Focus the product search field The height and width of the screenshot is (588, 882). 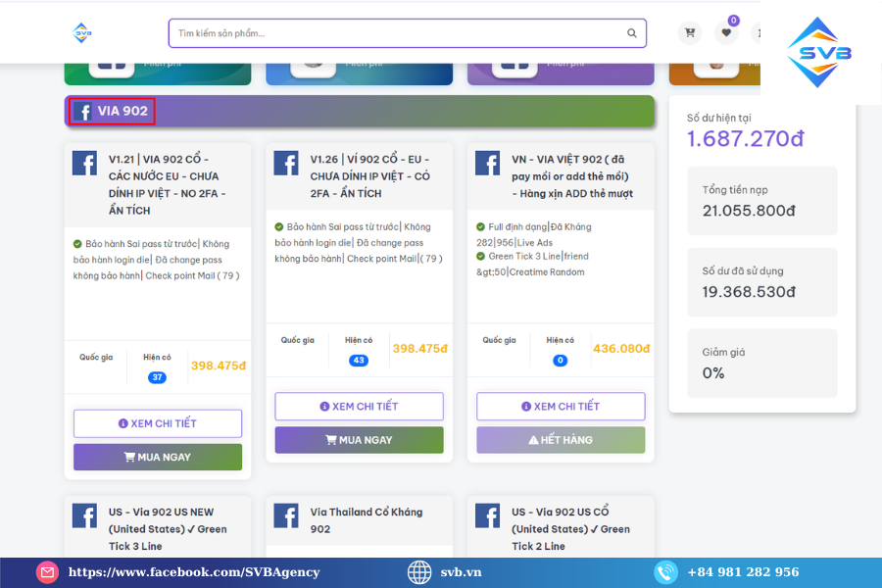tap(408, 33)
